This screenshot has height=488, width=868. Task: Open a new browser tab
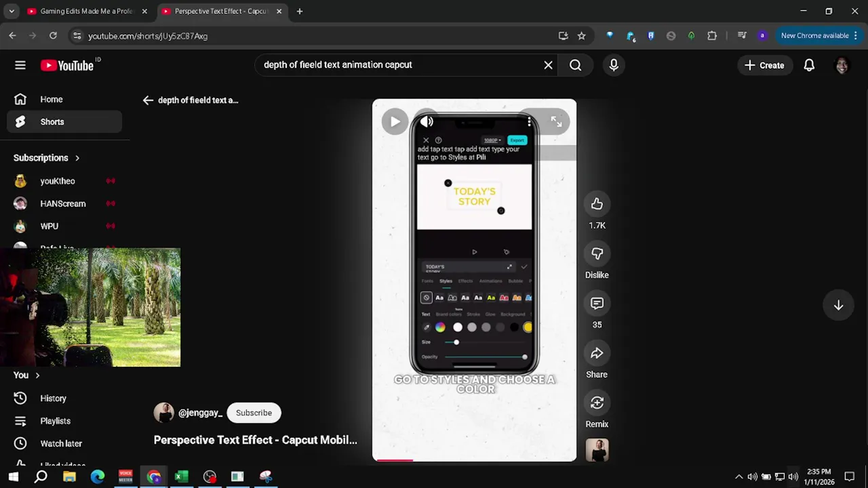(x=300, y=12)
